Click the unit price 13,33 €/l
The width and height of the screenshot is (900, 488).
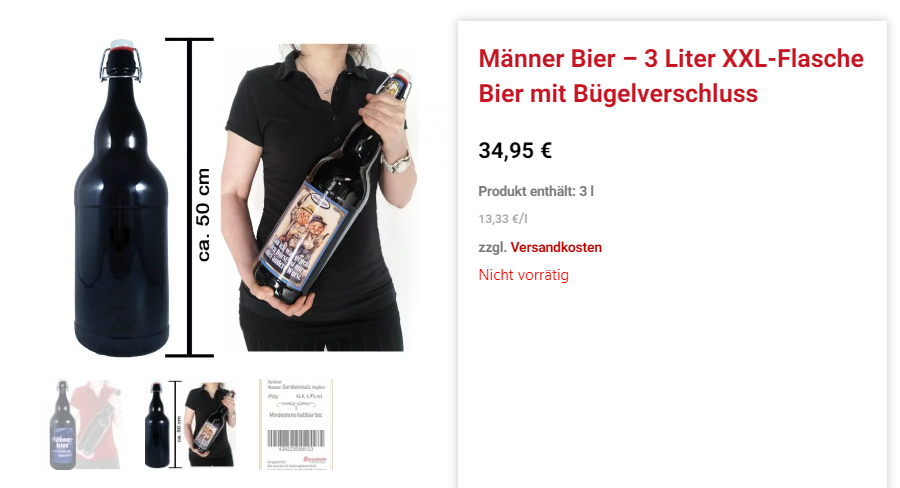[x=503, y=219]
